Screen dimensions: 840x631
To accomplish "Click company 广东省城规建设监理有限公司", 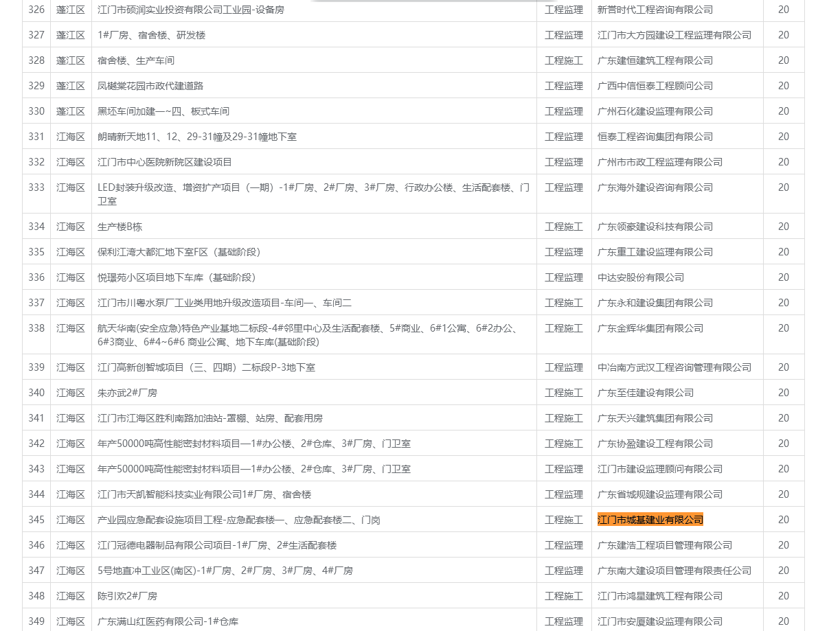I will pos(660,494).
